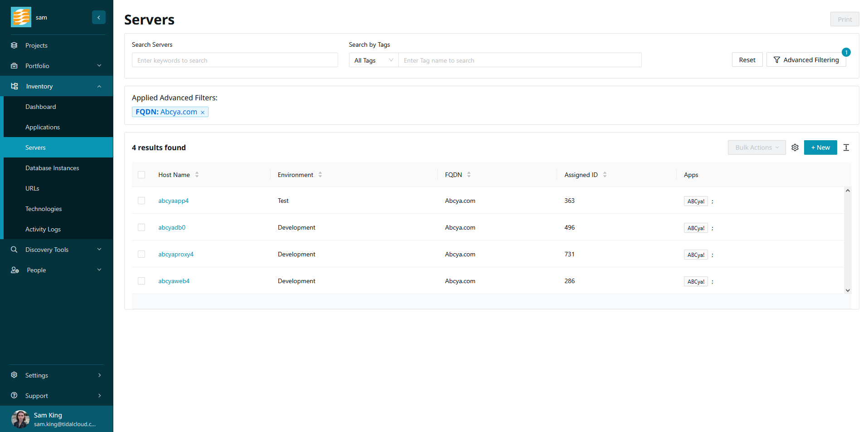Click the row height adjustment icon
The image size is (868, 432).
(x=846, y=147)
